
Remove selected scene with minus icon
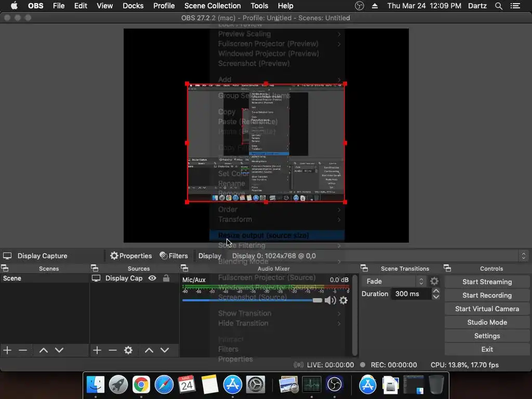pos(23,350)
